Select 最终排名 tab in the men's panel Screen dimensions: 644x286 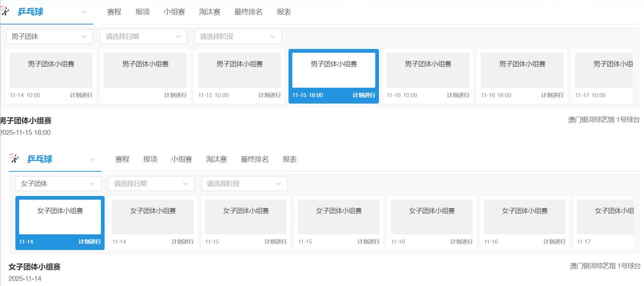coord(249,12)
